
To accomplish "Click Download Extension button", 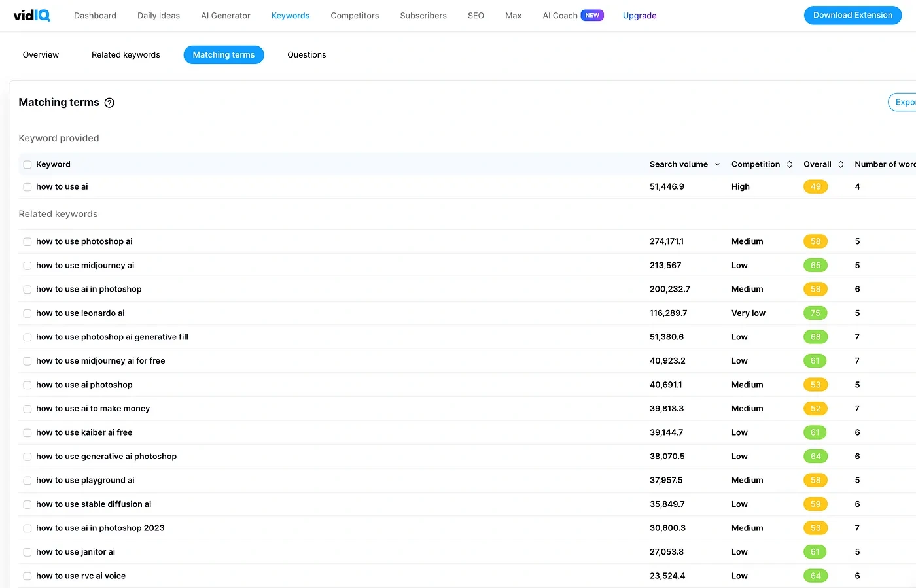I will point(853,15).
